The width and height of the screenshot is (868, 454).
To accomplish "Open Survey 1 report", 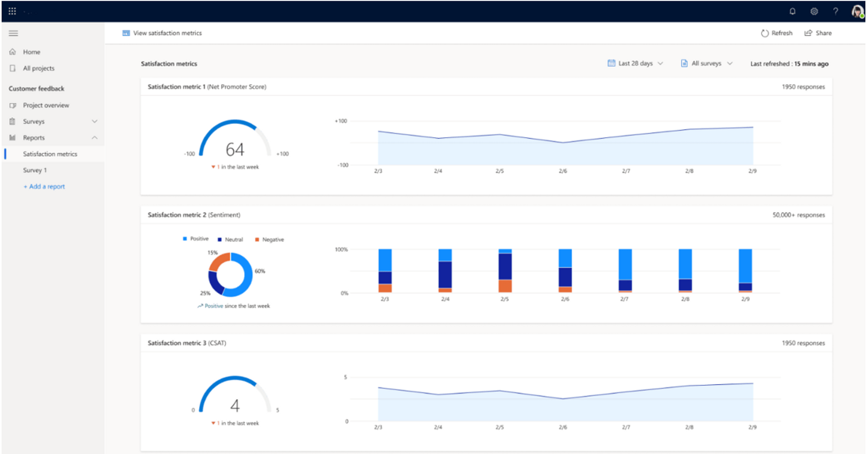I will [x=35, y=170].
